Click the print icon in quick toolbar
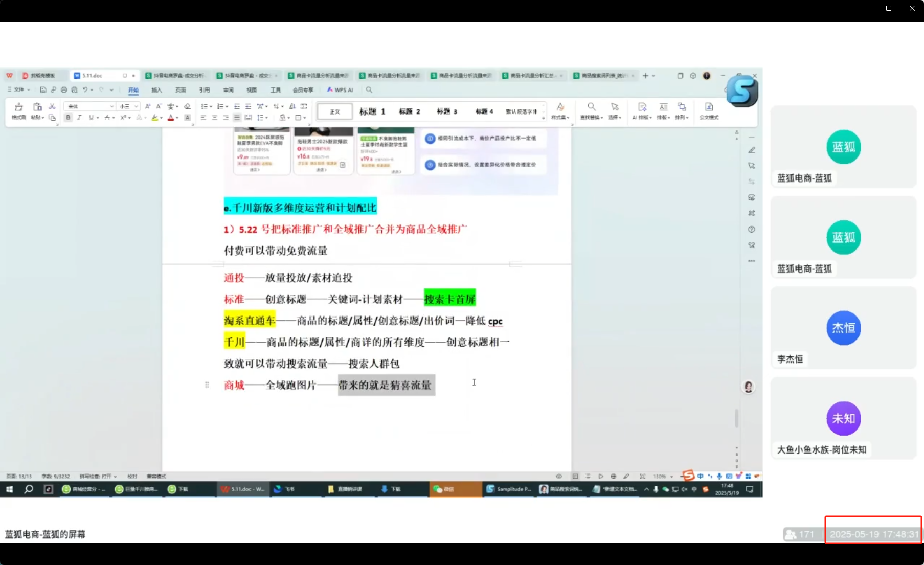 [x=64, y=90]
